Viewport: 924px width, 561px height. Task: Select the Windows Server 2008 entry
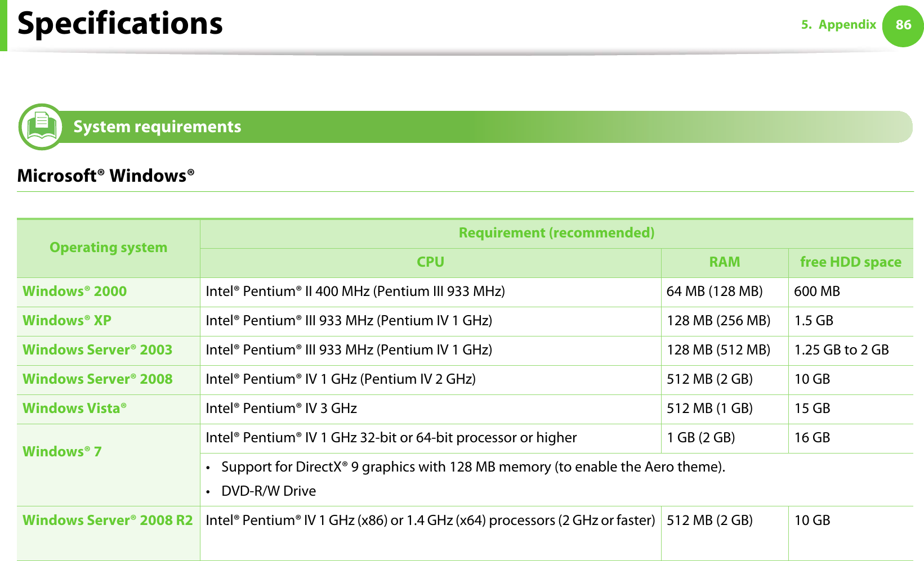(97, 379)
